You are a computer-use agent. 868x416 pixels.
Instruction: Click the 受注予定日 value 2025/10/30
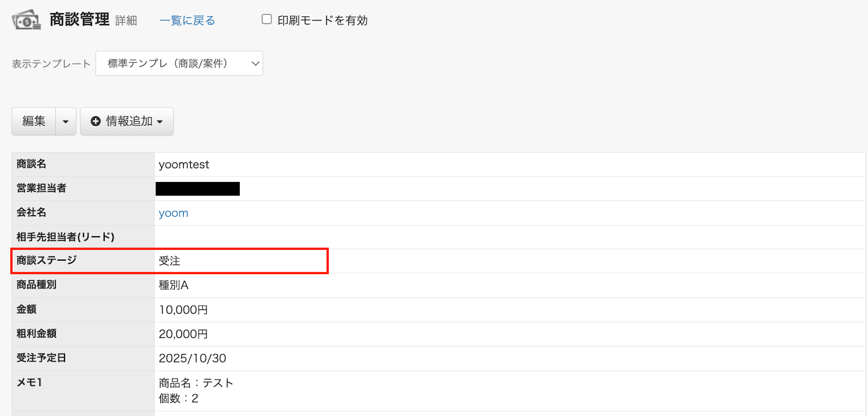(192, 358)
